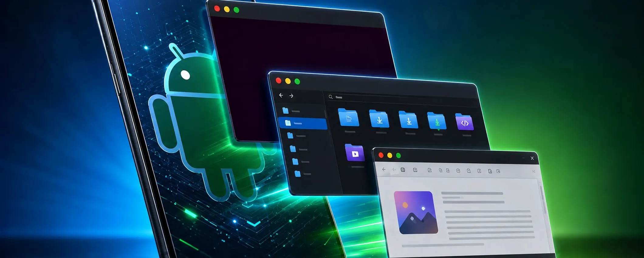Maximize the dark terminal window with green button
The width and height of the screenshot is (644, 258).
(236, 10)
